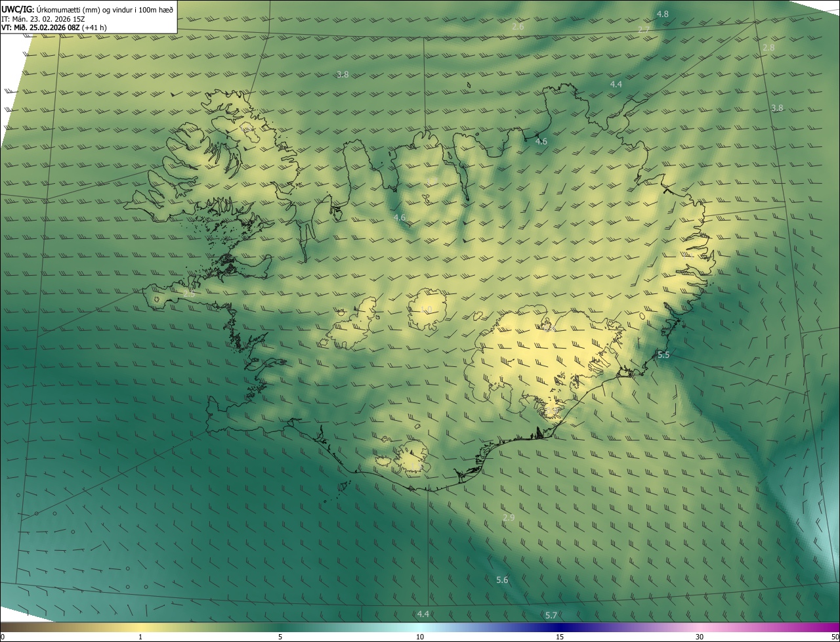
Task: Click the title text 'Úrkomumætti (mm) og vindur í 100m hæð'
Action: 105,9
